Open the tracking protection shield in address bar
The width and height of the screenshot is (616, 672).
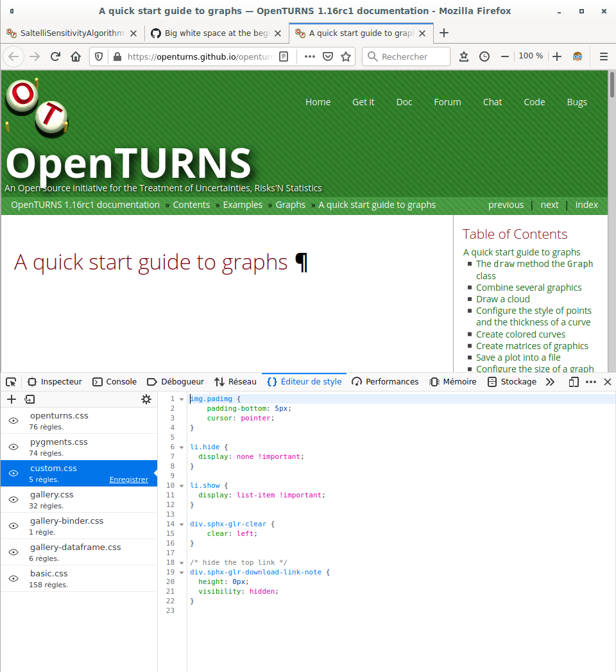pyautogui.click(x=98, y=56)
